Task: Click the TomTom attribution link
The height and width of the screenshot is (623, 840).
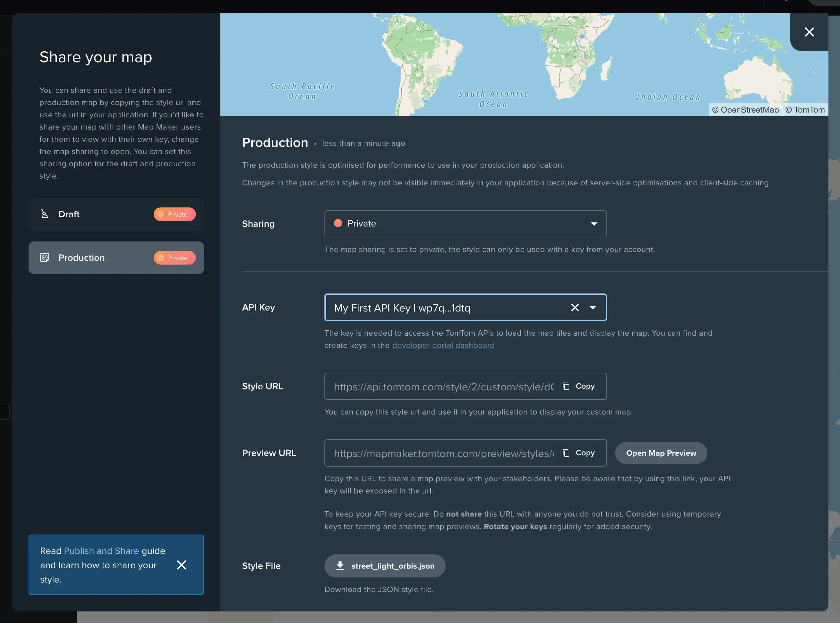Action: 805,110
